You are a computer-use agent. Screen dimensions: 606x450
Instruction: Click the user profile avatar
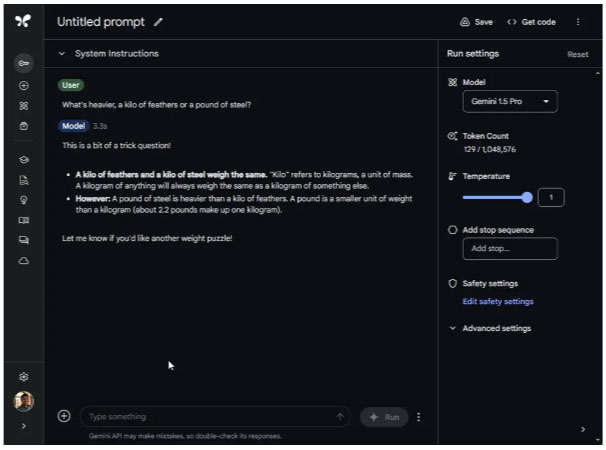point(24,401)
